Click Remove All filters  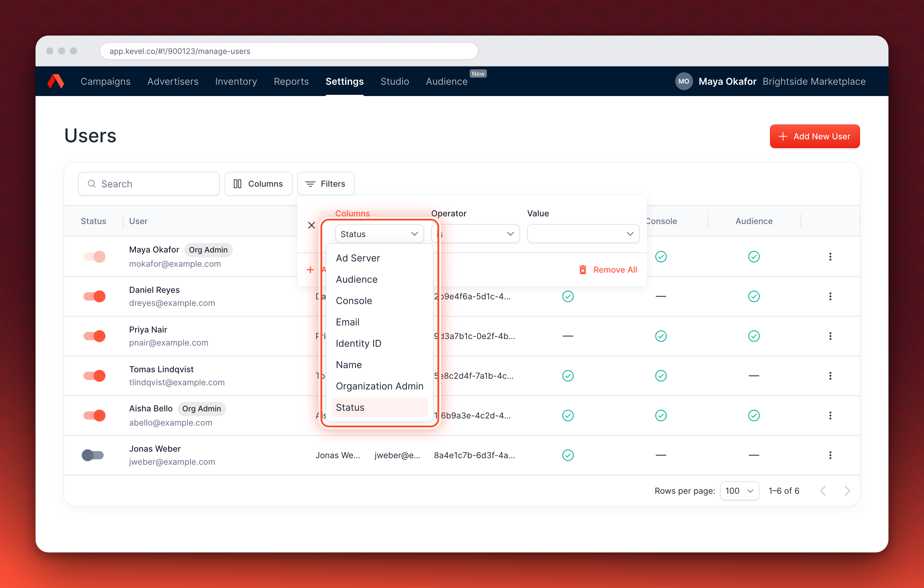[x=608, y=270]
